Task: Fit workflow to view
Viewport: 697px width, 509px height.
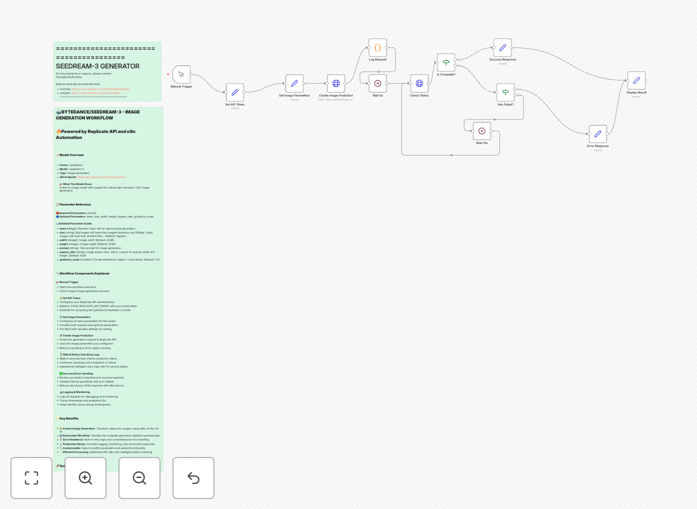Action: tap(32, 478)
